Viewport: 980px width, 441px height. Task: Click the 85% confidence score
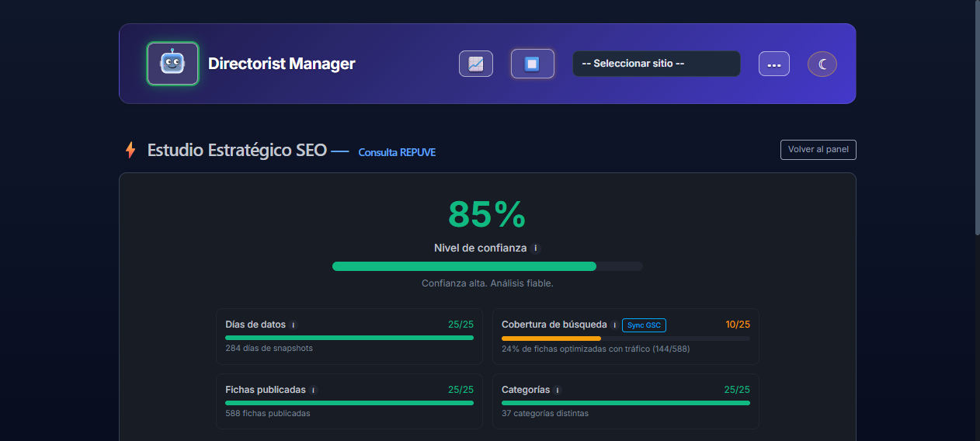pyautogui.click(x=488, y=214)
